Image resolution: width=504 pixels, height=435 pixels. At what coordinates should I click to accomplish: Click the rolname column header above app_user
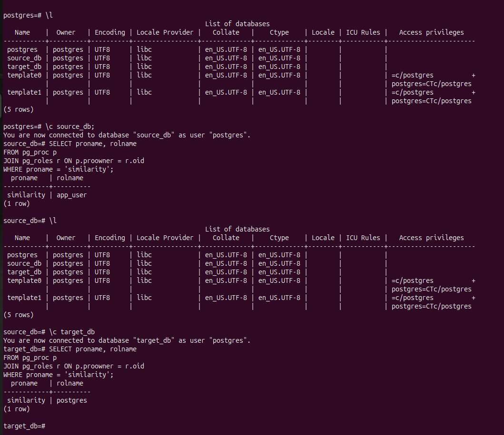point(69,178)
